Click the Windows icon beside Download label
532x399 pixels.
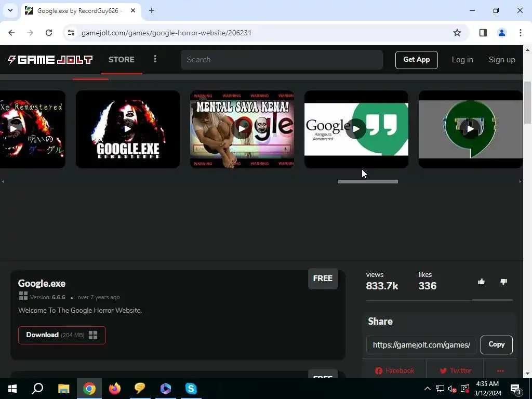tap(93, 335)
